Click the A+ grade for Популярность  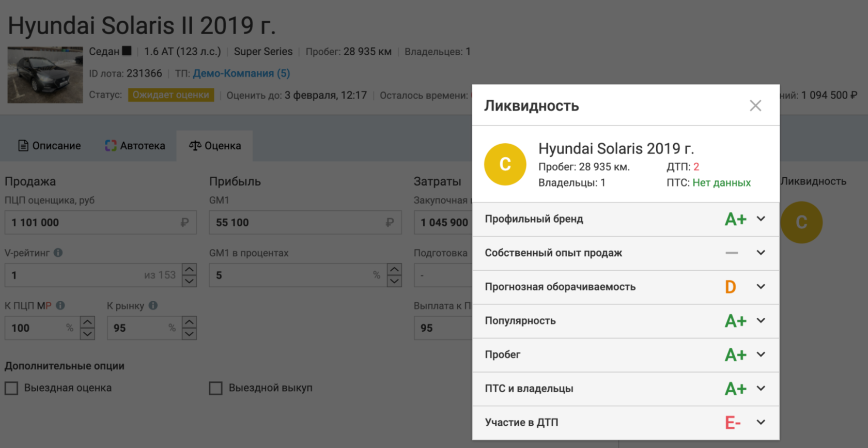(736, 321)
